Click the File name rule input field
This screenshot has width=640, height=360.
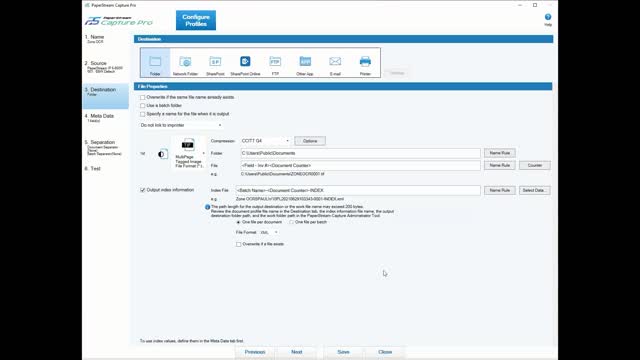[360, 165]
